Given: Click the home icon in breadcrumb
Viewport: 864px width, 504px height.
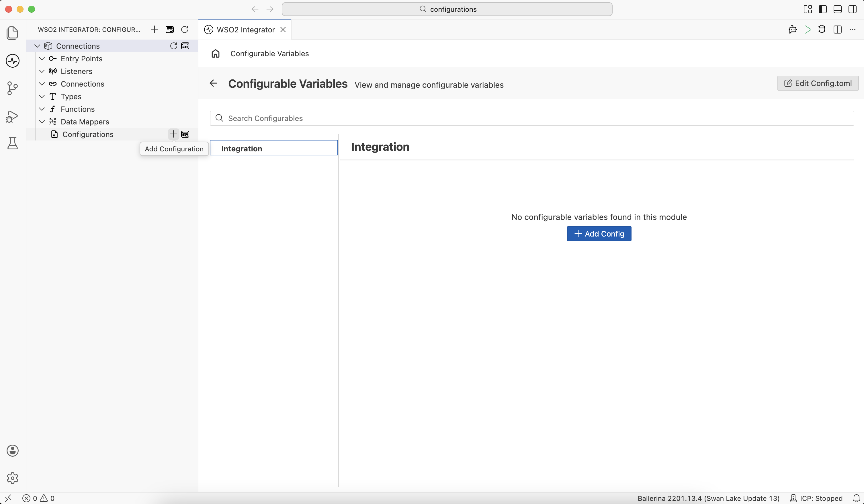Looking at the screenshot, I should tap(216, 54).
